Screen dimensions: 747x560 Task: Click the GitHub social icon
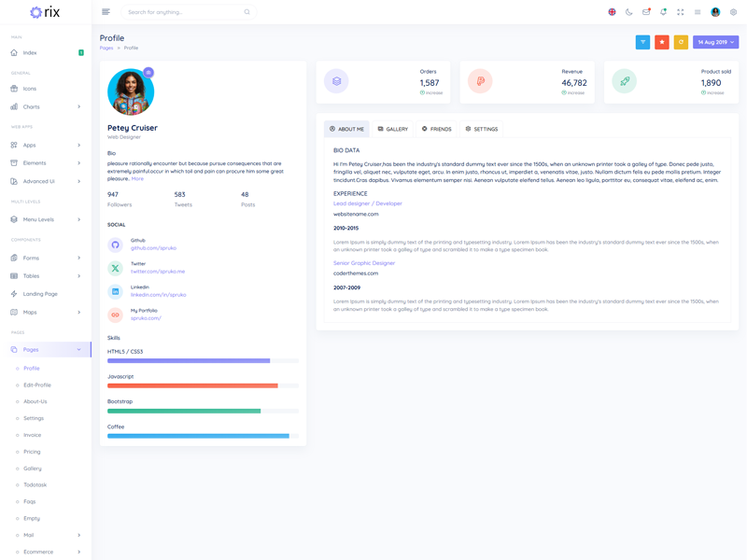115,245
